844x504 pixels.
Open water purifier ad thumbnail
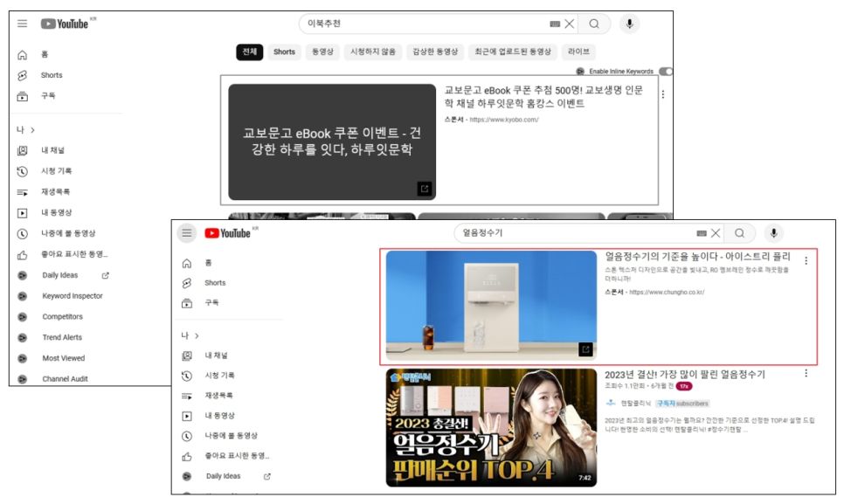point(491,306)
